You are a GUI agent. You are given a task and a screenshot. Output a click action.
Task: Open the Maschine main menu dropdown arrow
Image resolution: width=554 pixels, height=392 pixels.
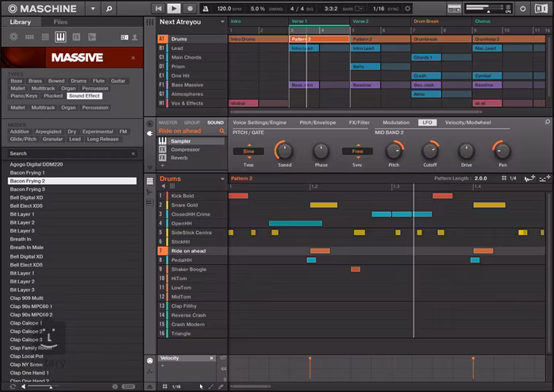93,9
